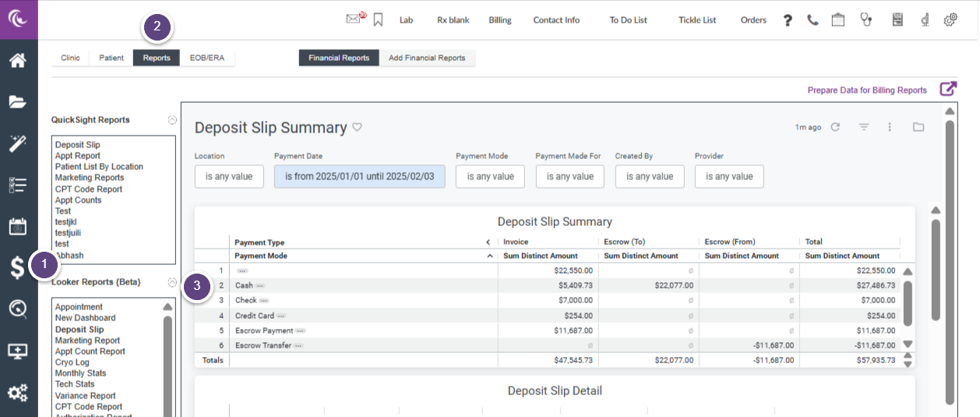Open the Payment Mode filter dropdown
The height and width of the screenshot is (417, 980).
pos(490,177)
